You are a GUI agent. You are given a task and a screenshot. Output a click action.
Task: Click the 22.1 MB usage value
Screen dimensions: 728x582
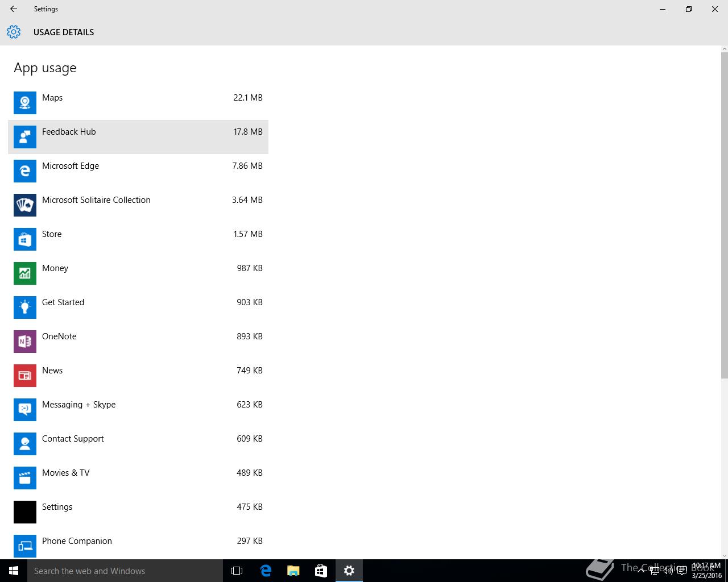click(248, 98)
